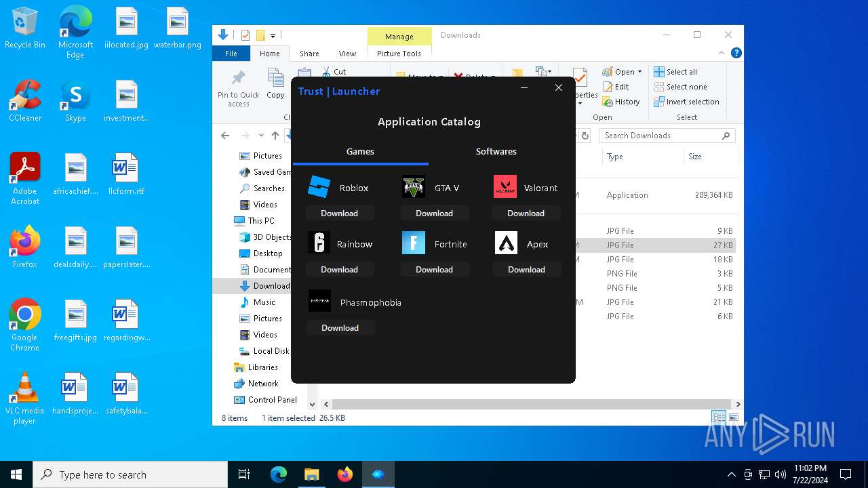
Task: Select 3D Objects in navigation pane
Action: point(265,237)
